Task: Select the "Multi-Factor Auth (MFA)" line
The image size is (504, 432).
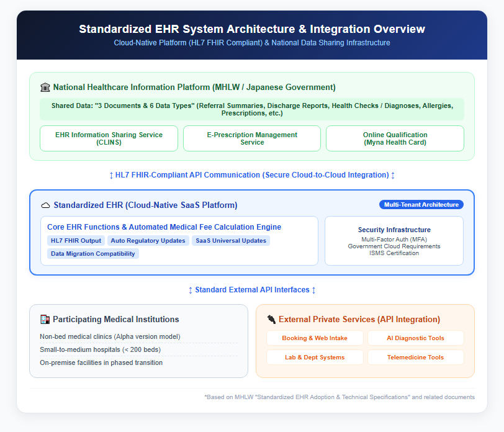Action: pyautogui.click(x=394, y=240)
